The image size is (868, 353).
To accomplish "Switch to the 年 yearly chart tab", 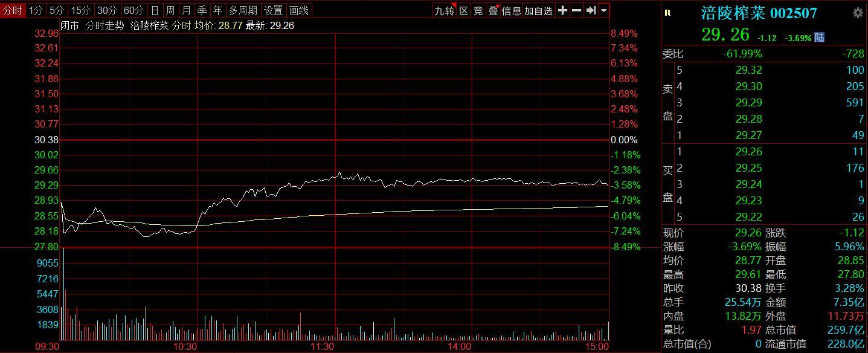I will pos(217,10).
